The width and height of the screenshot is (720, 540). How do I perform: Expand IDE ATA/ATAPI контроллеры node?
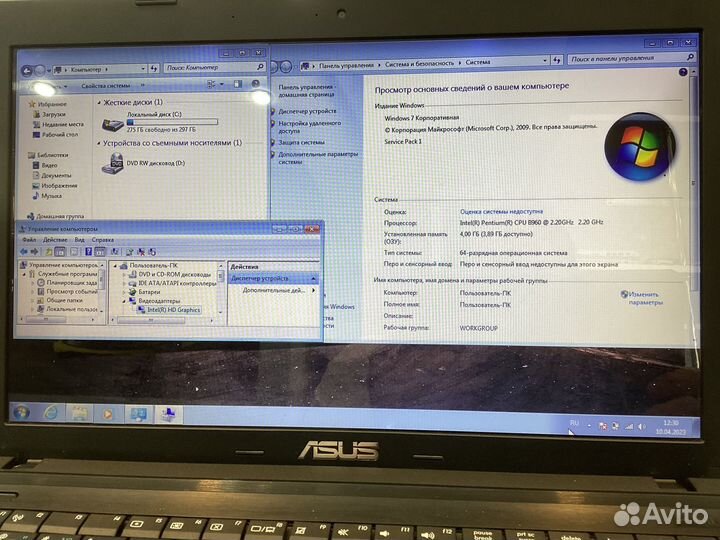[x=124, y=283]
